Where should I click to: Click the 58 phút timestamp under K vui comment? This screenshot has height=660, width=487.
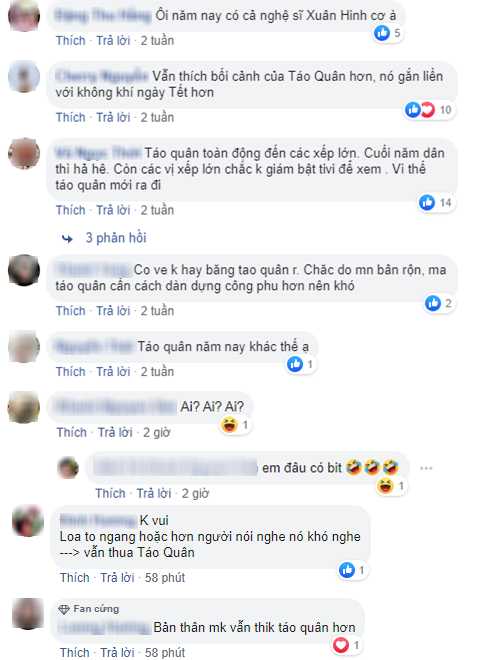pyautogui.click(x=165, y=578)
